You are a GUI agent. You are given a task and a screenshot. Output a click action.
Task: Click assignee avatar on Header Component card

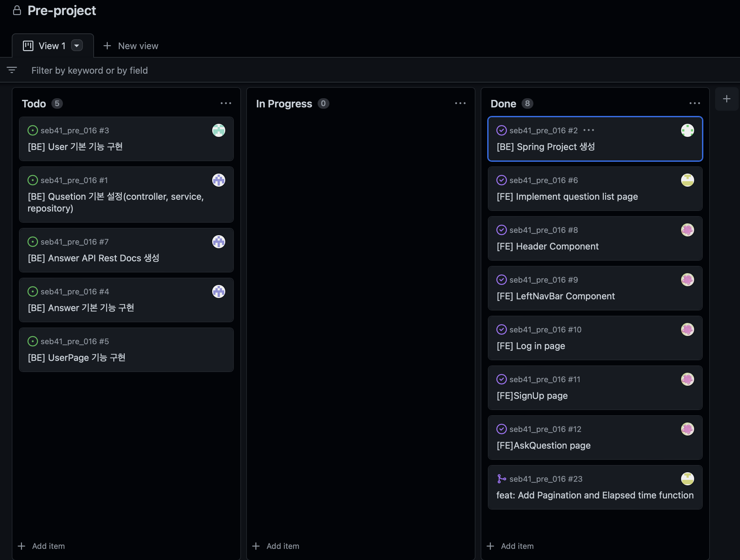(687, 230)
